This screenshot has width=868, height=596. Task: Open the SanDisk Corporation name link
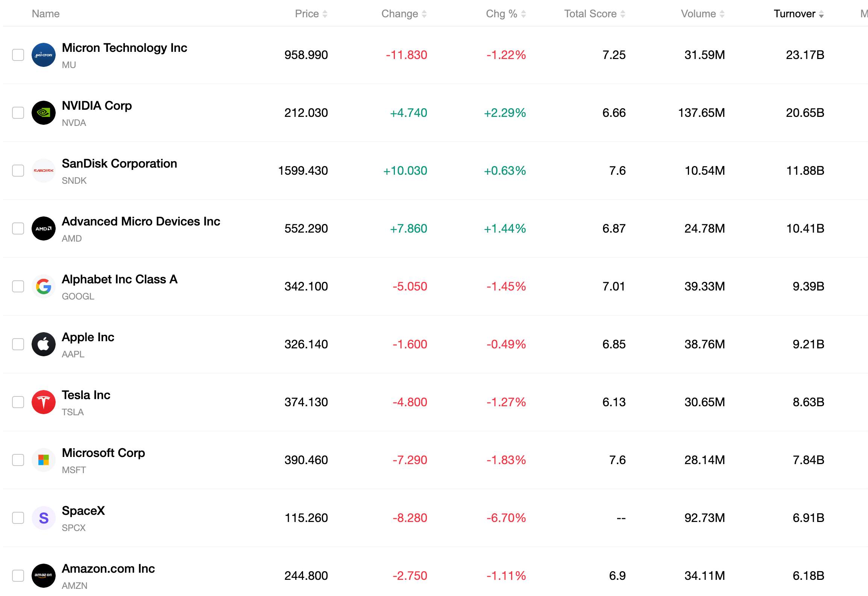tap(120, 163)
